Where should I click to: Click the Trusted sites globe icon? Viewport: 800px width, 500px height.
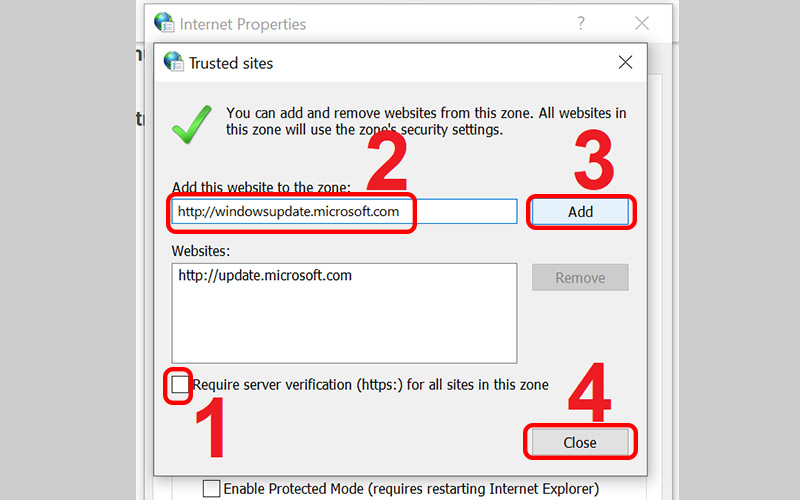pos(173,62)
